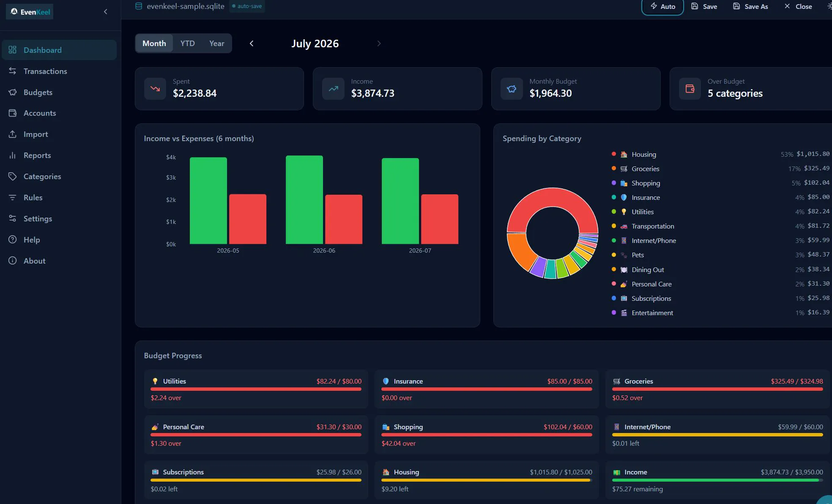Close the evenkeel-sample.sqlite file

coord(798,6)
